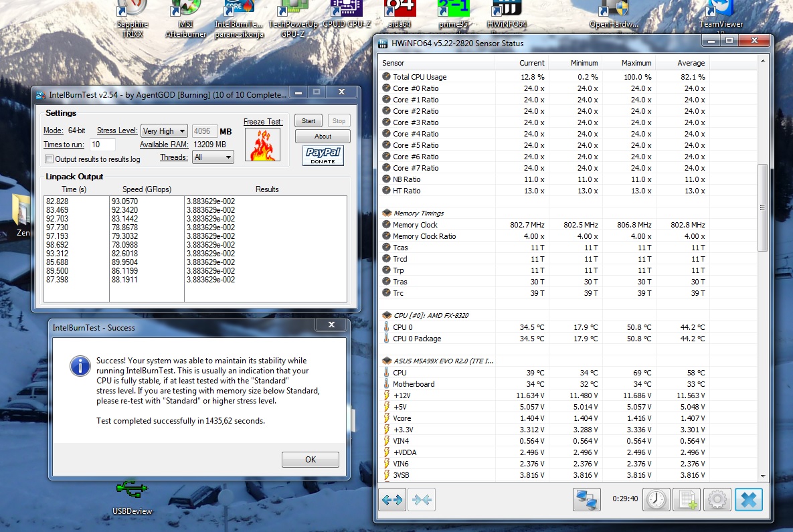Click HWiNFO clock reset timer icon
Image resolution: width=793 pixels, height=532 pixels.
tap(656, 500)
